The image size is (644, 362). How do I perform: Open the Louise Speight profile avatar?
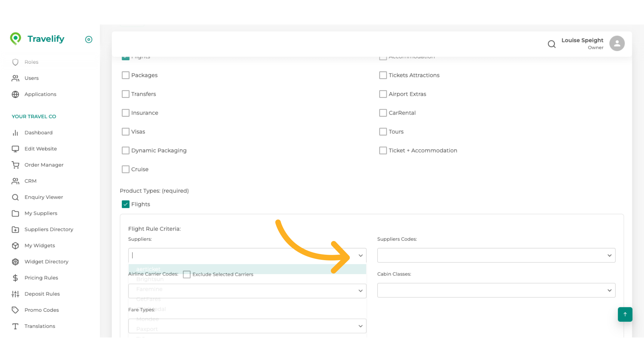click(x=617, y=43)
